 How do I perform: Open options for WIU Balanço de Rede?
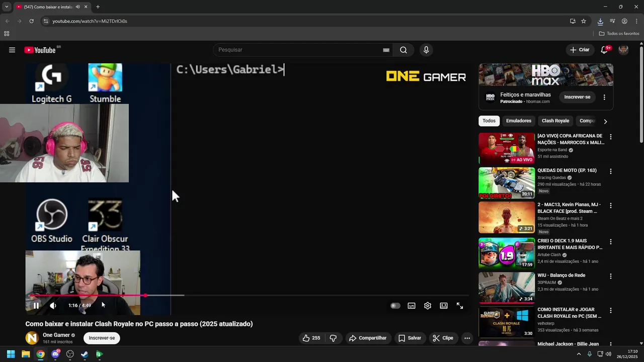[611, 276]
